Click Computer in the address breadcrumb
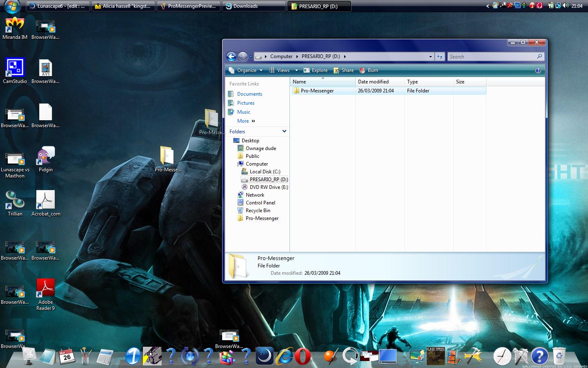 [x=281, y=56]
